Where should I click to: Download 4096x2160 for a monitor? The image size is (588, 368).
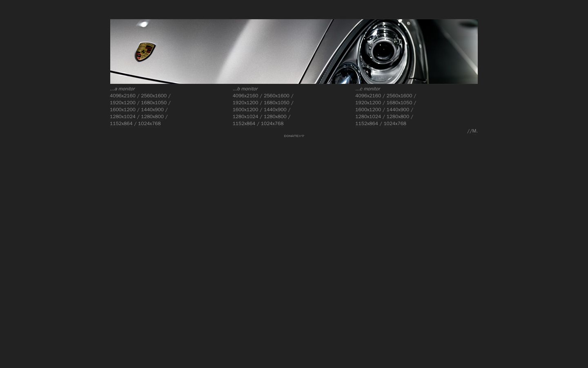[122, 96]
